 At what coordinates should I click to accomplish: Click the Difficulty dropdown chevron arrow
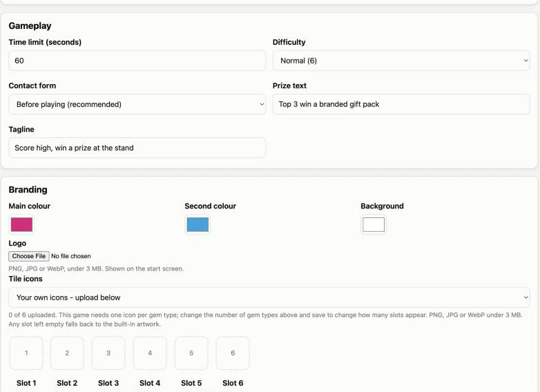point(526,61)
